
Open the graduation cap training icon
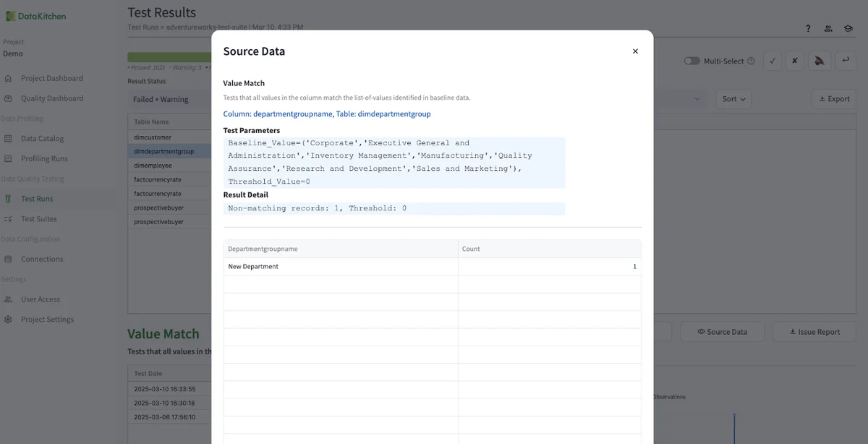tap(848, 29)
